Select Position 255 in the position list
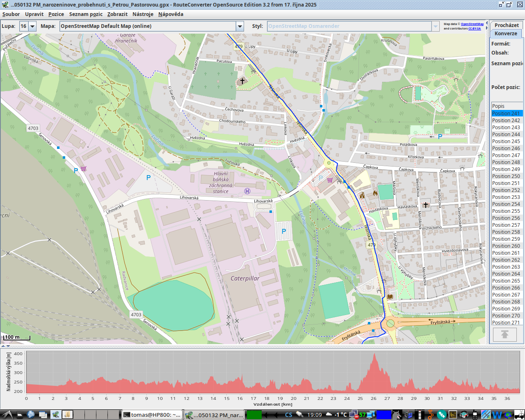The width and height of the screenshot is (525, 420). pos(506,211)
